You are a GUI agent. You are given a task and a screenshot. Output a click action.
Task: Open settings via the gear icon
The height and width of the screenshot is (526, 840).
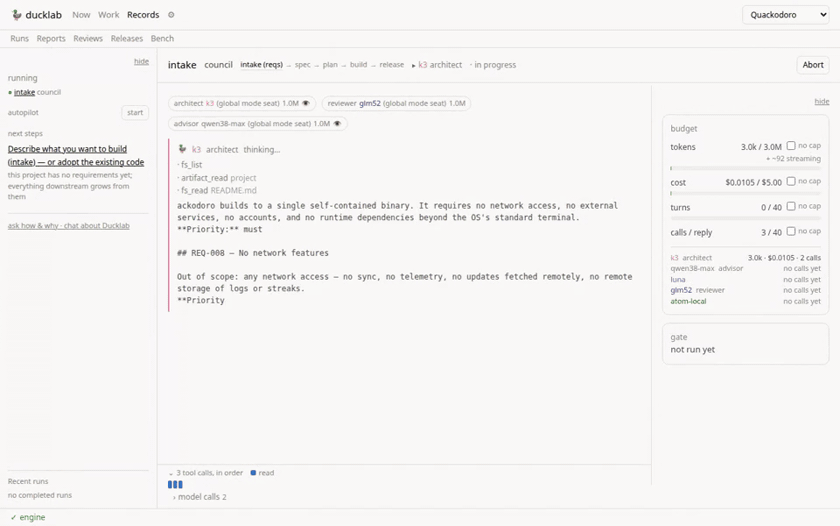tap(171, 15)
